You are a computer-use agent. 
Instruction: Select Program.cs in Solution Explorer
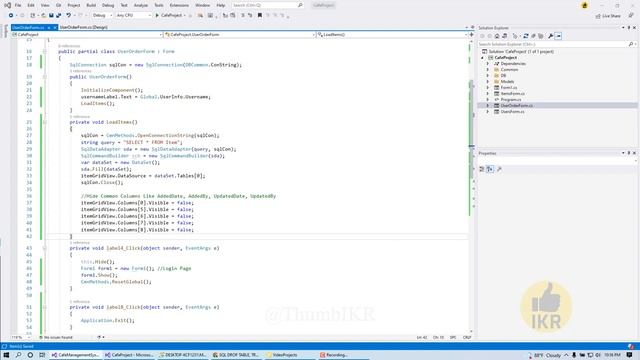tap(511, 100)
